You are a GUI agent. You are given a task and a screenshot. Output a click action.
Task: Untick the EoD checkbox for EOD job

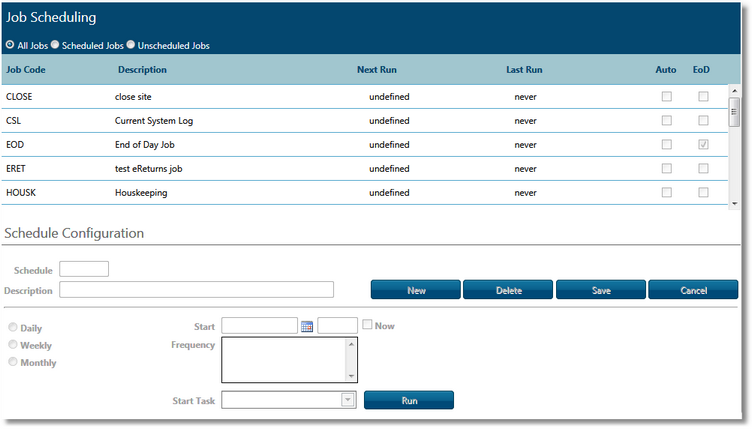click(703, 144)
